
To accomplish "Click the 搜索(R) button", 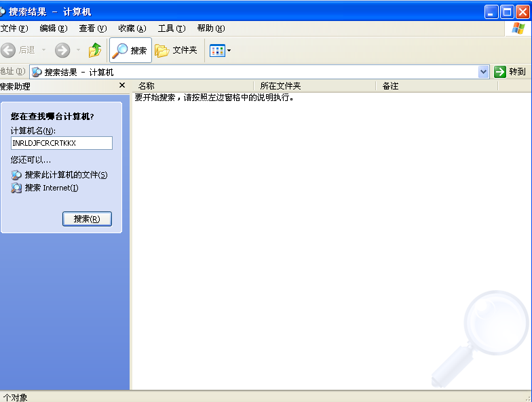I will 87,219.
